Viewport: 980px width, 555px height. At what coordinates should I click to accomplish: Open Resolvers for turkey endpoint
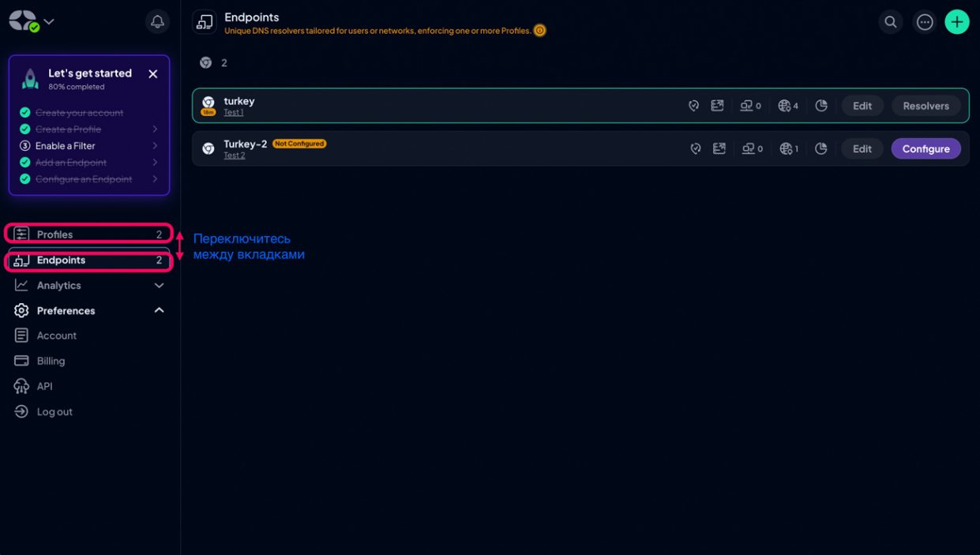pos(926,106)
